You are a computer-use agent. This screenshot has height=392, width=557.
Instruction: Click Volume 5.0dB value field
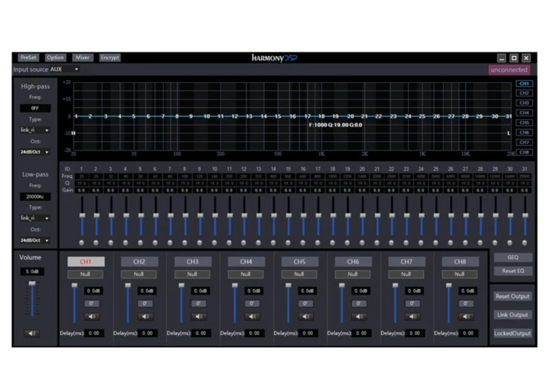click(32, 272)
